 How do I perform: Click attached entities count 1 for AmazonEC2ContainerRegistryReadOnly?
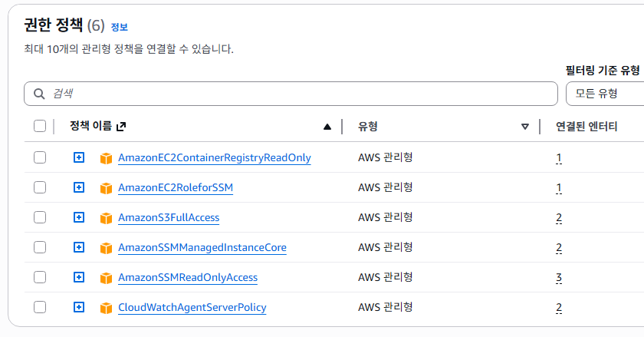tap(559, 158)
